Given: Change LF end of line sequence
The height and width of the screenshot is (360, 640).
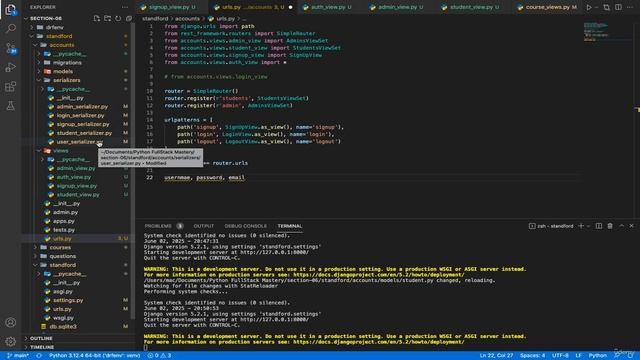Looking at the screenshot, I should coord(578,356).
